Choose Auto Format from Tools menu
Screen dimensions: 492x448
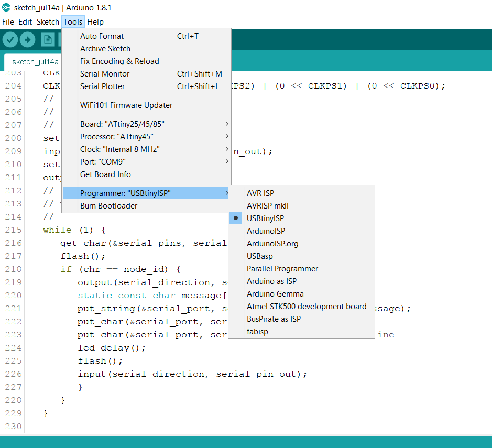point(146,36)
